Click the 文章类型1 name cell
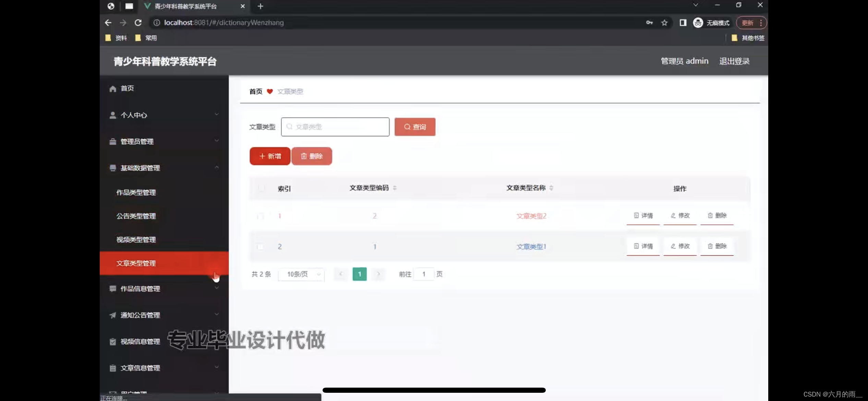This screenshot has height=401, width=868. (x=531, y=246)
